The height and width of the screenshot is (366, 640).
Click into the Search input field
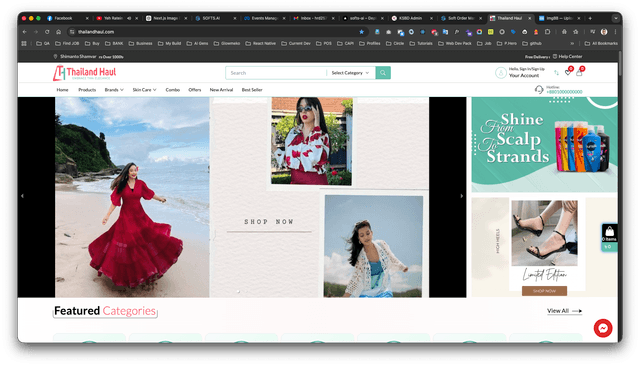pos(276,73)
